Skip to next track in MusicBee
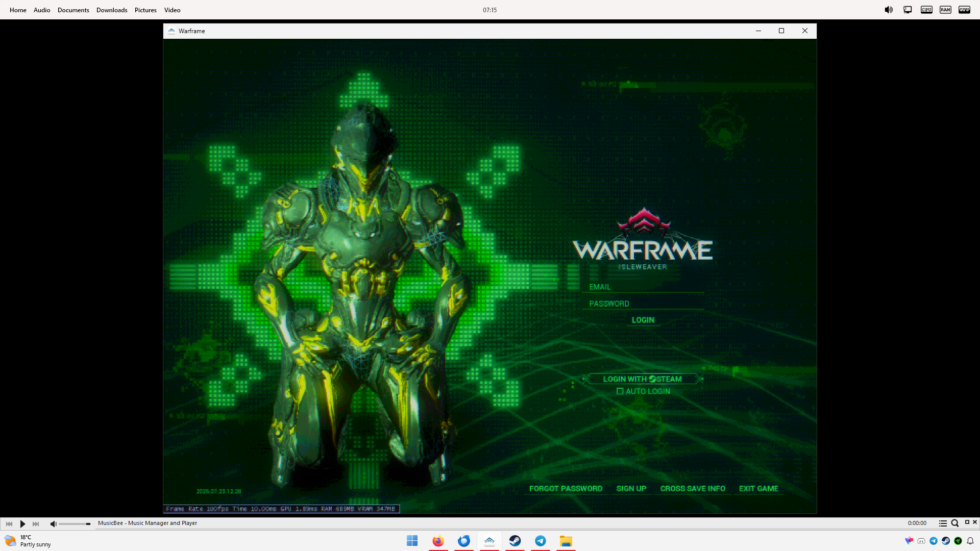Image resolution: width=980 pixels, height=551 pixels. pyautogui.click(x=36, y=523)
